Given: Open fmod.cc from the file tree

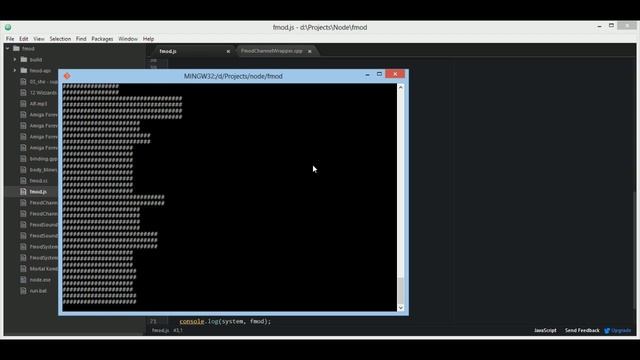Looking at the screenshot, I should tap(38, 181).
